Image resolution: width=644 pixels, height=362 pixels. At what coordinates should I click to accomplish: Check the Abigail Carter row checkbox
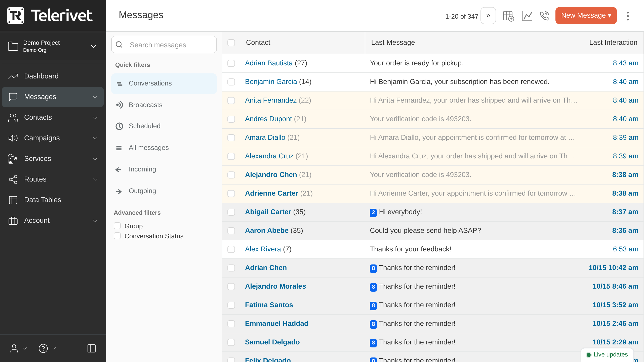pyautogui.click(x=231, y=212)
